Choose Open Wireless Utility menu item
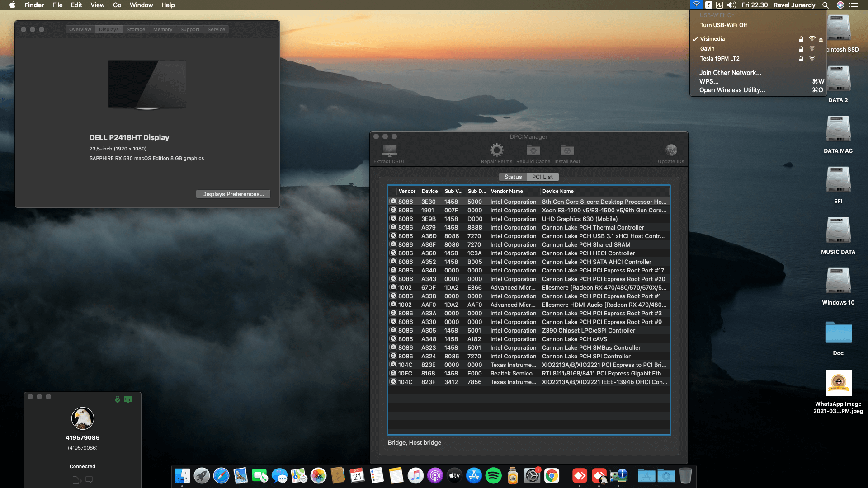 tap(758, 90)
